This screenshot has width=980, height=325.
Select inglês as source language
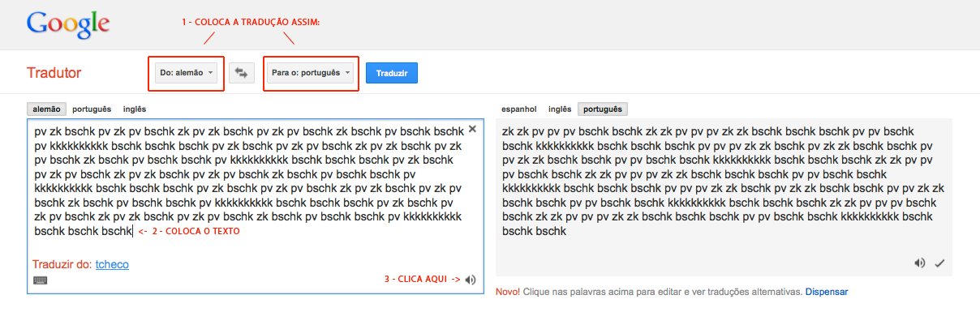[x=135, y=109]
